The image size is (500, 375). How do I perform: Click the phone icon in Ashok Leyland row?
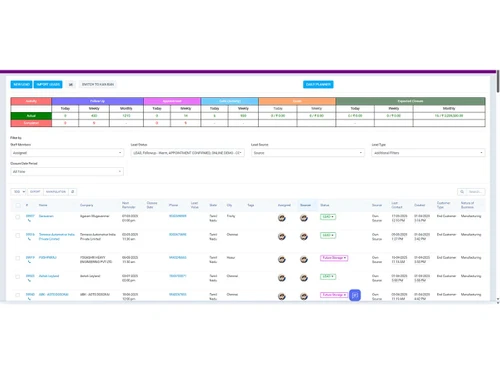[x=29, y=280]
